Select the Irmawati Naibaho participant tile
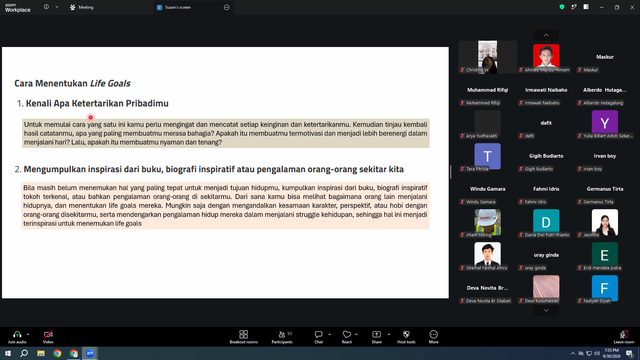640x360 pixels. pyautogui.click(x=546, y=90)
